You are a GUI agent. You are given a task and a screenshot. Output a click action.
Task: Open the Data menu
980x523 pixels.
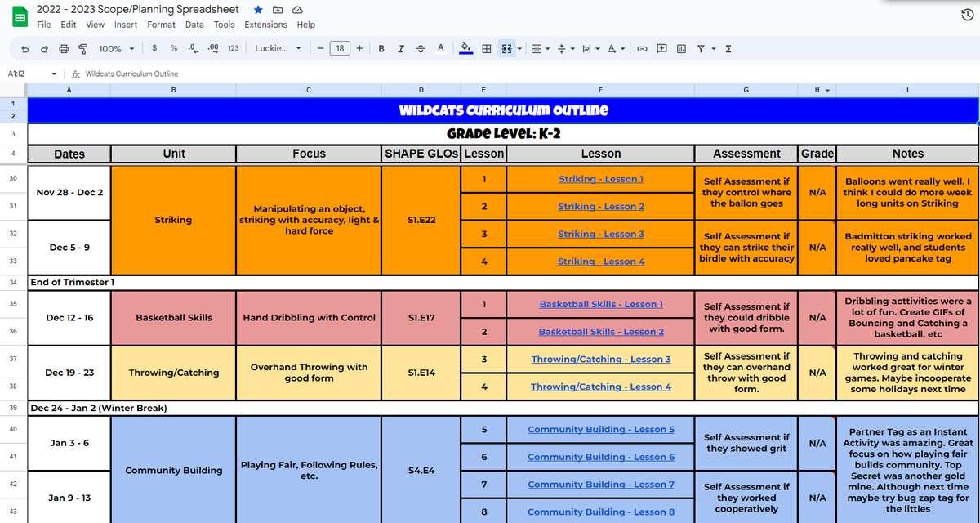[194, 25]
